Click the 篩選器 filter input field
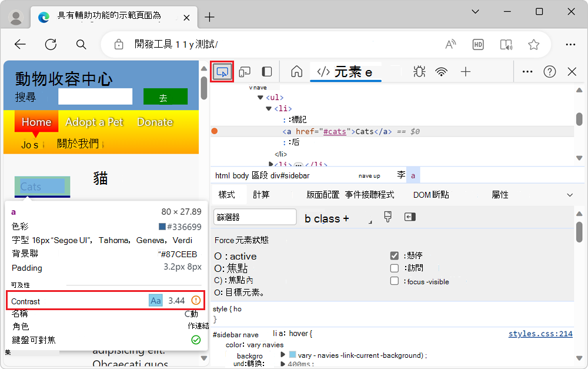Screen dimensions: 588x369 [x=255, y=217]
